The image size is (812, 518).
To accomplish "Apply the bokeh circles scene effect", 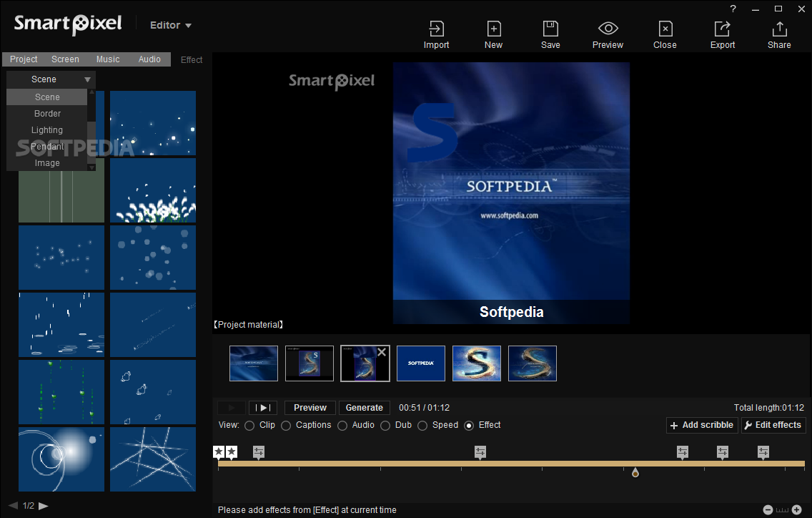I will [153, 258].
